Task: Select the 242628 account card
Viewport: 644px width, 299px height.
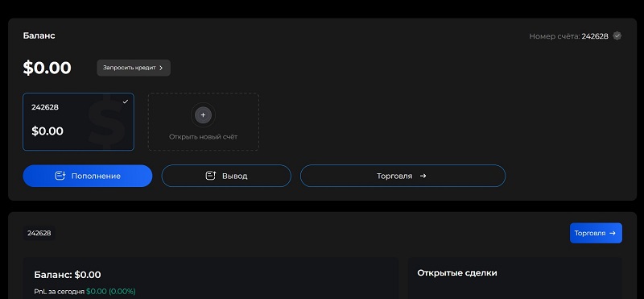Action: point(78,122)
